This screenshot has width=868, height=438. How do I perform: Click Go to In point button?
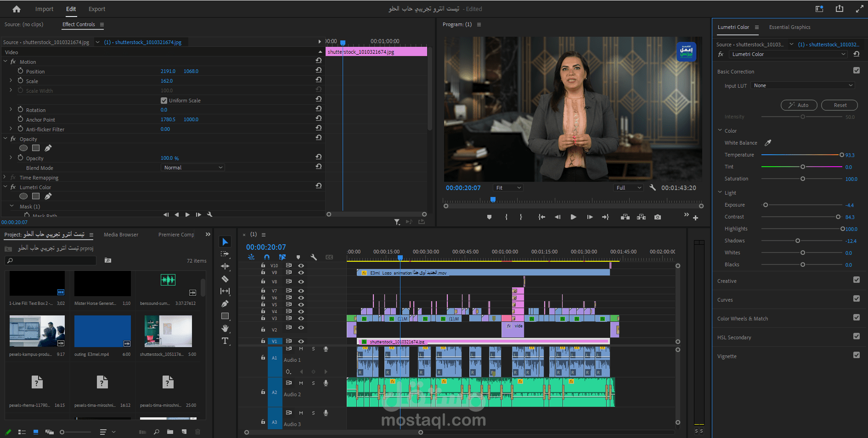pos(542,217)
